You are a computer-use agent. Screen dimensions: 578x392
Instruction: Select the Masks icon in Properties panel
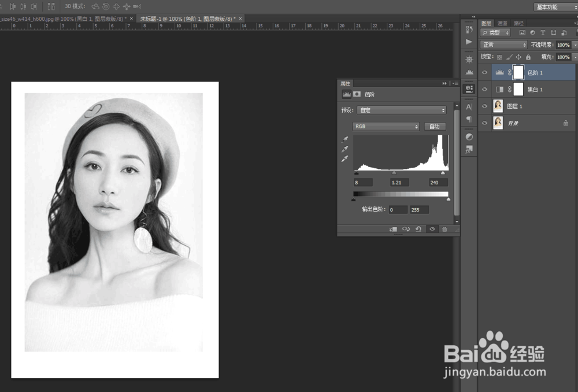click(357, 94)
